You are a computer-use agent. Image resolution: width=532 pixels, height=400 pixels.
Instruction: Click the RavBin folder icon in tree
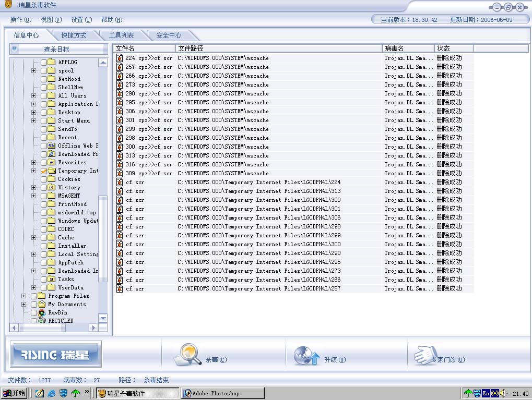pos(42,312)
